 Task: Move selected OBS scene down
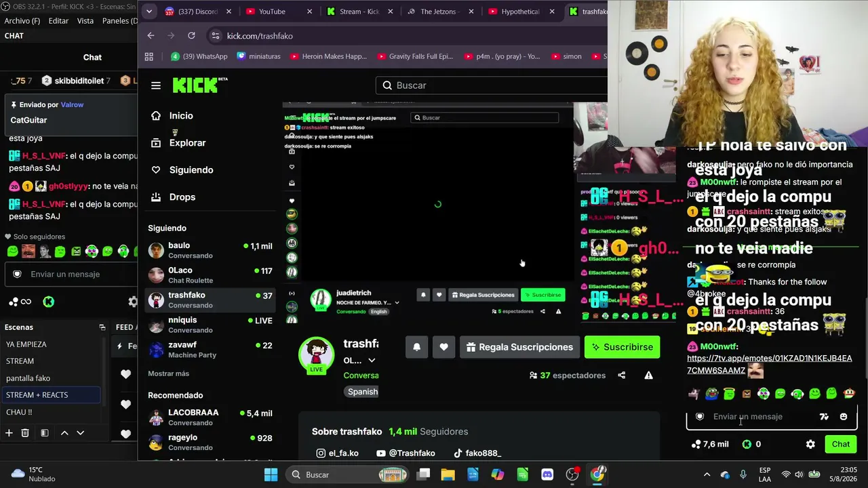tap(80, 433)
